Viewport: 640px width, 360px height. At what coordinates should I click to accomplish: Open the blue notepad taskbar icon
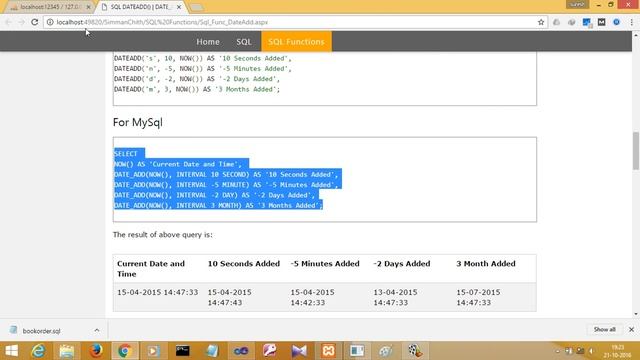[x=212, y=351]
